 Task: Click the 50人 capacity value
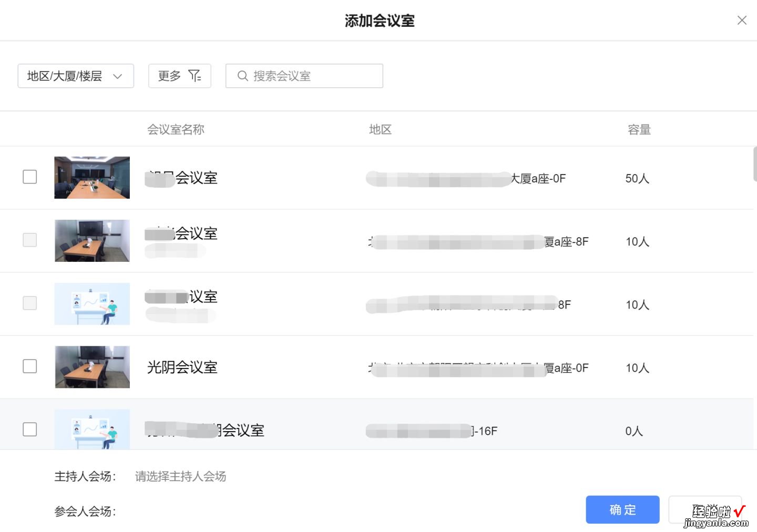(x=637, y=178)
